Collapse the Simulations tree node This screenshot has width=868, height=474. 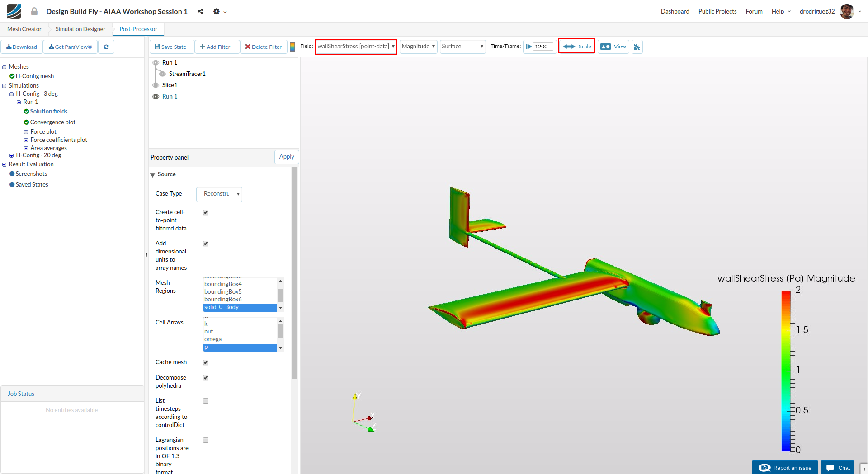pos(5,86)
